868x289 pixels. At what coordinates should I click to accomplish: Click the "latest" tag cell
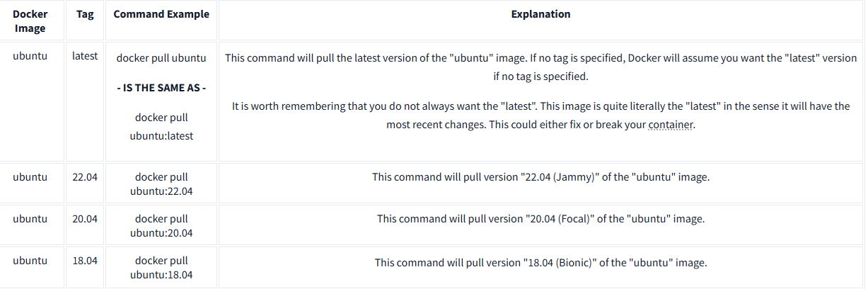pyautogui.click(x=85, y=55)
